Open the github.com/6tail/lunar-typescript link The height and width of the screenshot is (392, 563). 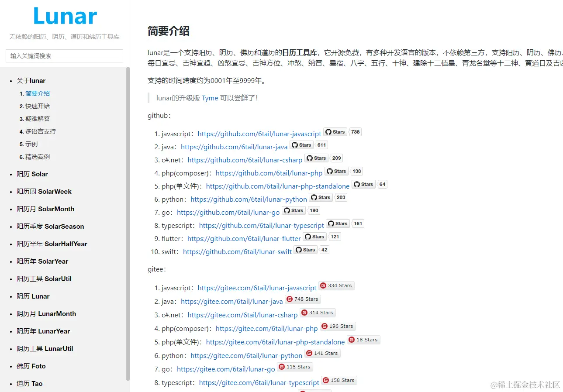(262, 226)
